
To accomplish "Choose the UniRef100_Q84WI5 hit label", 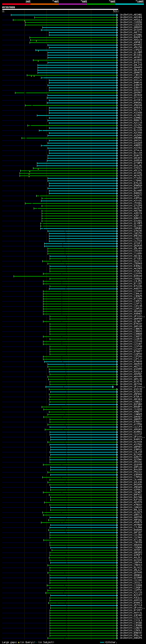I will [x=131, y=72].
